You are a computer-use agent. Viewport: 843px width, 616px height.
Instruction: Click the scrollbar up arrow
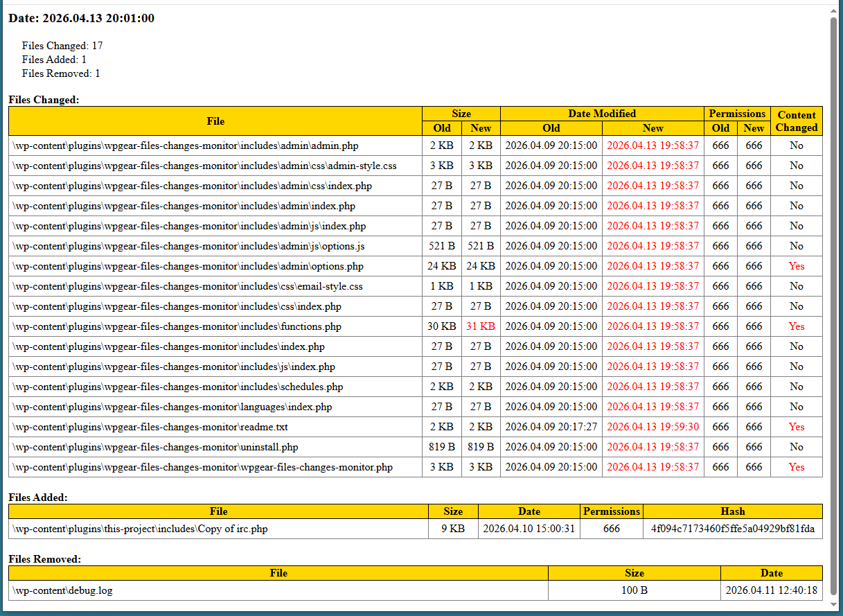pyautogui.click(x=834, y=10)
